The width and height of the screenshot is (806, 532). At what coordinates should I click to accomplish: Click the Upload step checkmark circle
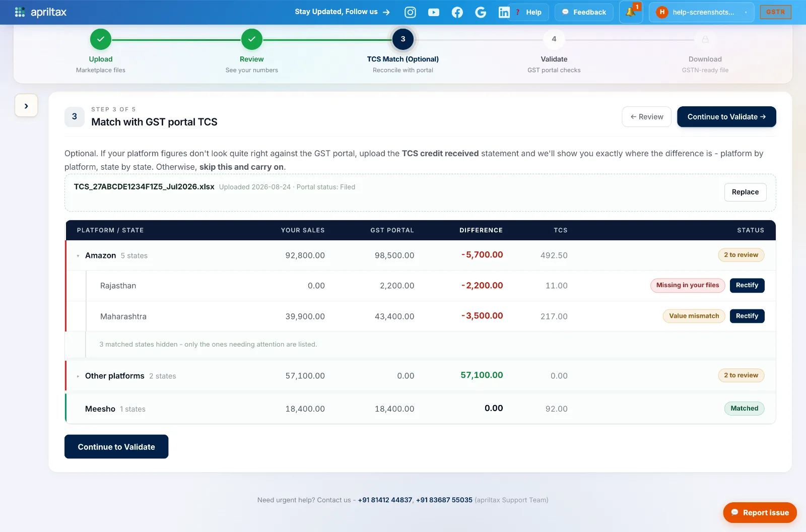click(101, 39)
